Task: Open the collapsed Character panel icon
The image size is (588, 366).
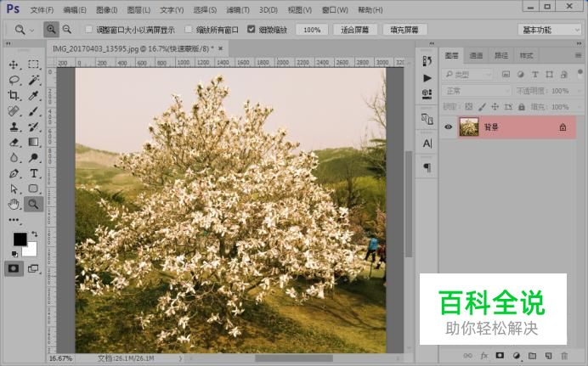Action: click(x=427, y=144)
